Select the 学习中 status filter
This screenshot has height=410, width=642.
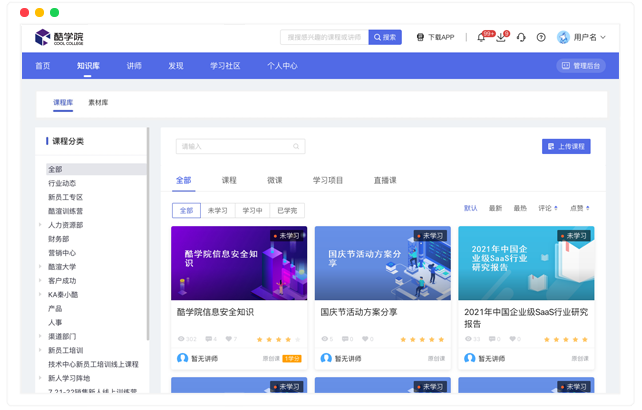click(x=252, y=211)
